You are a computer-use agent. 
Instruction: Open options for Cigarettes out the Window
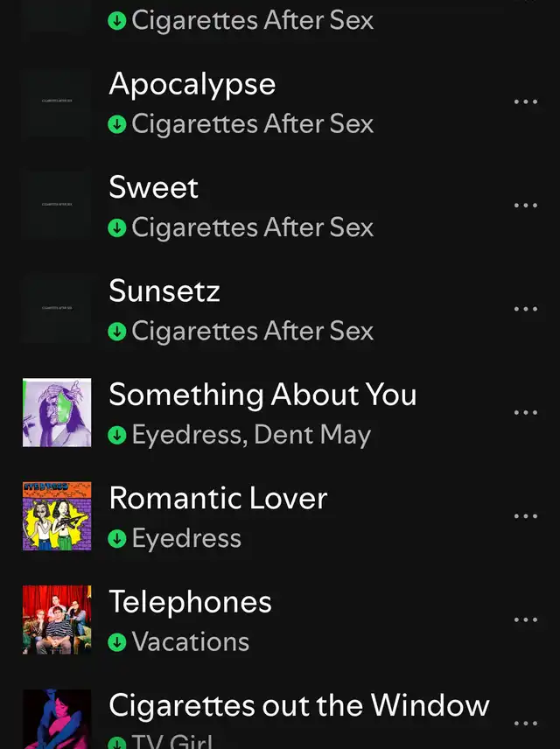point(525,723)
